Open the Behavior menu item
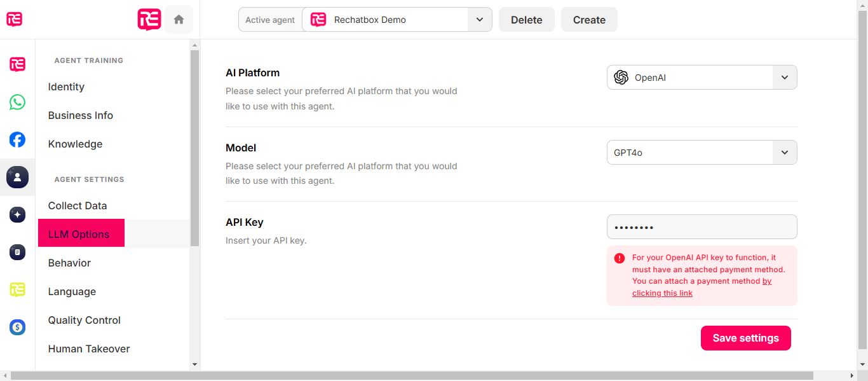 [69, 263]
